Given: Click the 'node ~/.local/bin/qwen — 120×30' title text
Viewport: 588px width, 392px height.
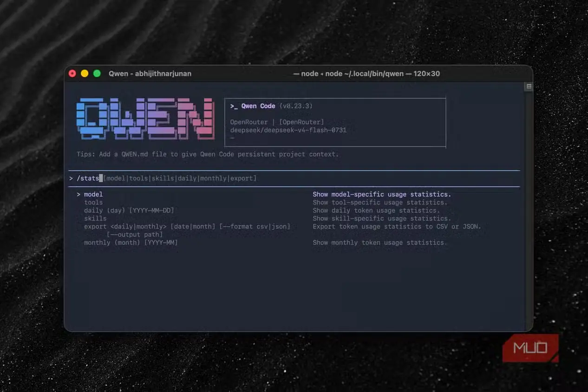Looking at the screenshot, I should [x=382, y=73].
